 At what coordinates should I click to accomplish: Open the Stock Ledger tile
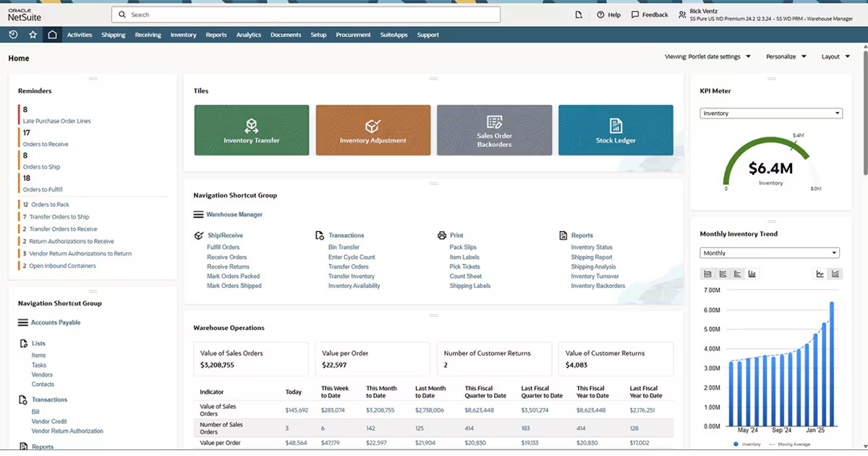click(616, 130)
